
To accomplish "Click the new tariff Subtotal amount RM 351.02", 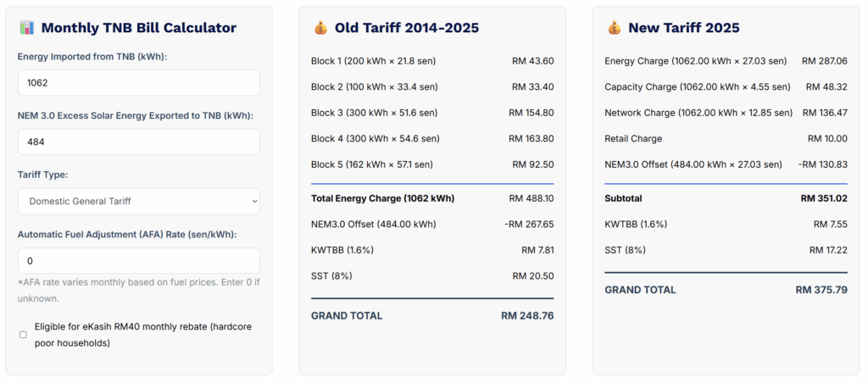I will (823, 198).
